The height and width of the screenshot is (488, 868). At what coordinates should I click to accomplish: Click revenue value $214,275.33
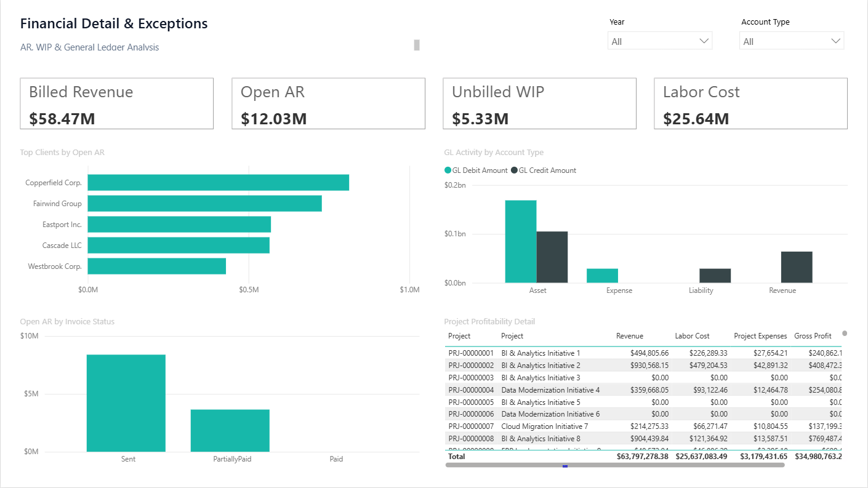649,426
